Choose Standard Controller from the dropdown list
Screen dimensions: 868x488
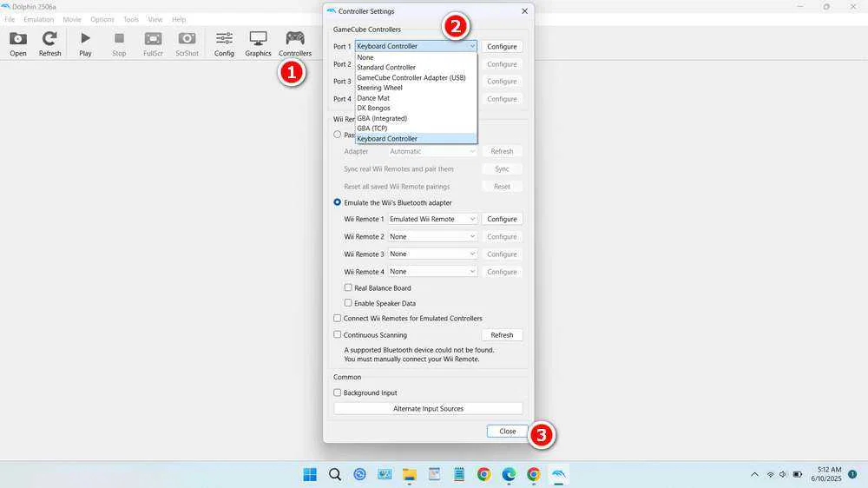click(x=386, y=68)
